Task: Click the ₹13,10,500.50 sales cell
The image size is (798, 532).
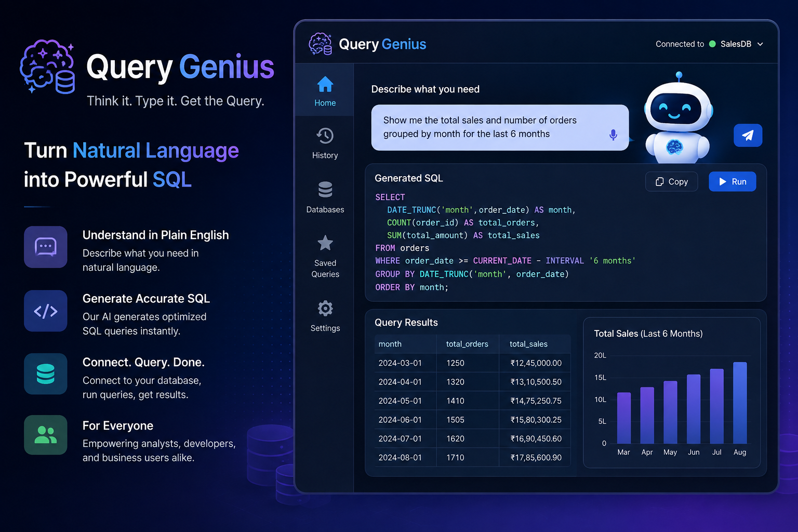Action: [536, 382]
